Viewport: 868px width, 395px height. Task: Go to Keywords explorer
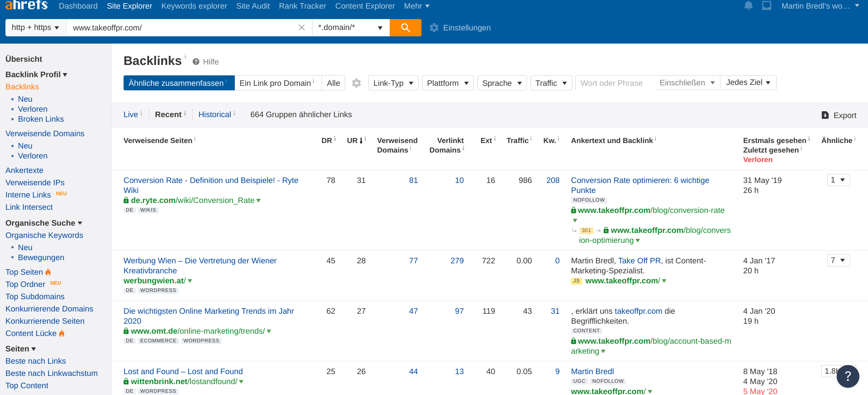194,6
